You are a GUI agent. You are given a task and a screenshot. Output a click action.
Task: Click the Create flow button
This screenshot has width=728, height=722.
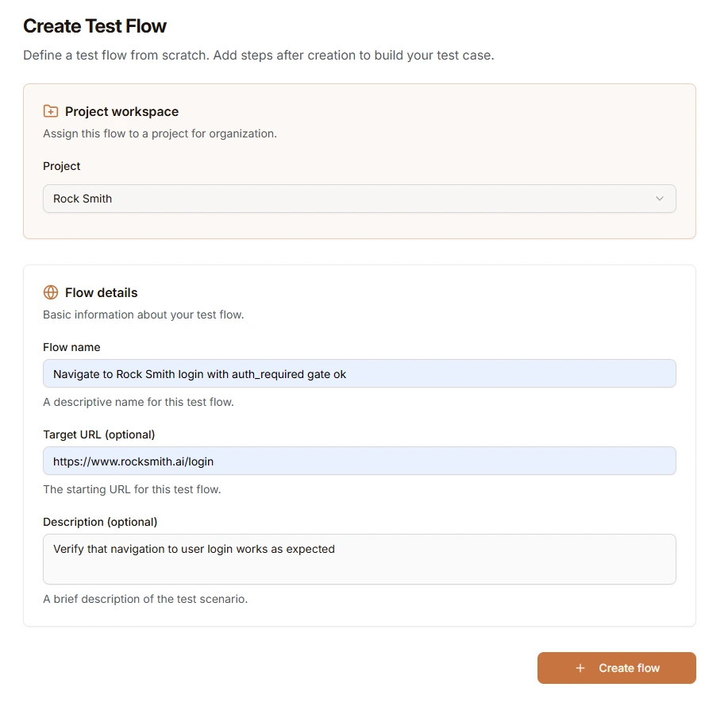(x=617, y=668)
